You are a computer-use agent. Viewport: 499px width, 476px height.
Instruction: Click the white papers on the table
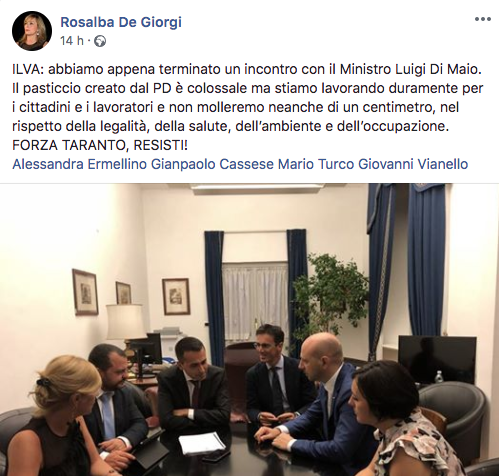[202, 444]
